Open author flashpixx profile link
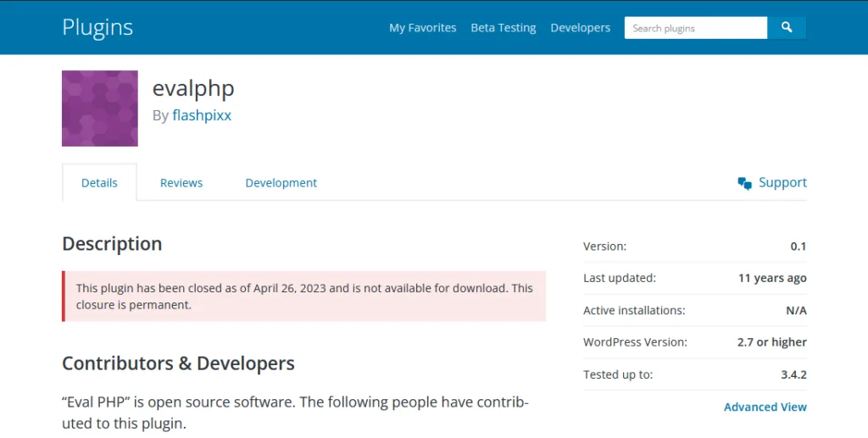The height and width of the screenshot is (438, 868). [x=202, y=115]
